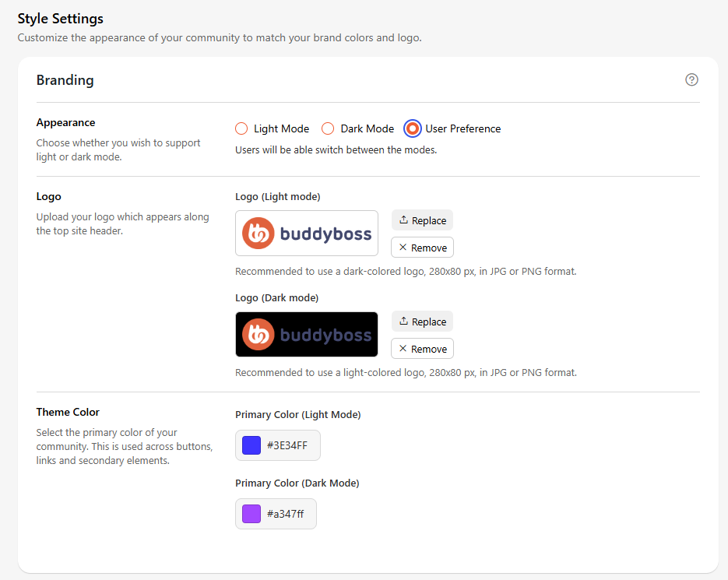Remove the light mode logo
728x580 pixels.
coord(422,248)
